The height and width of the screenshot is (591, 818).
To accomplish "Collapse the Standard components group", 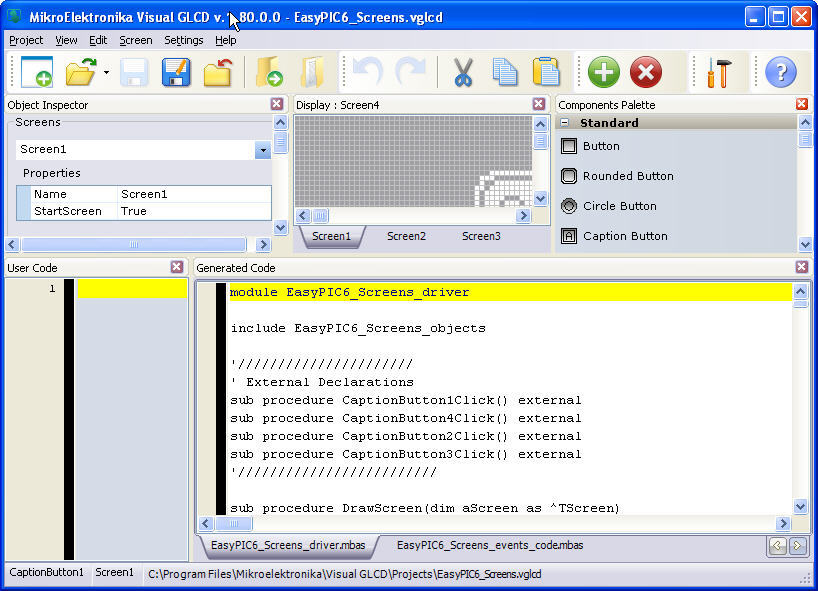I will [x=566, y=121].
